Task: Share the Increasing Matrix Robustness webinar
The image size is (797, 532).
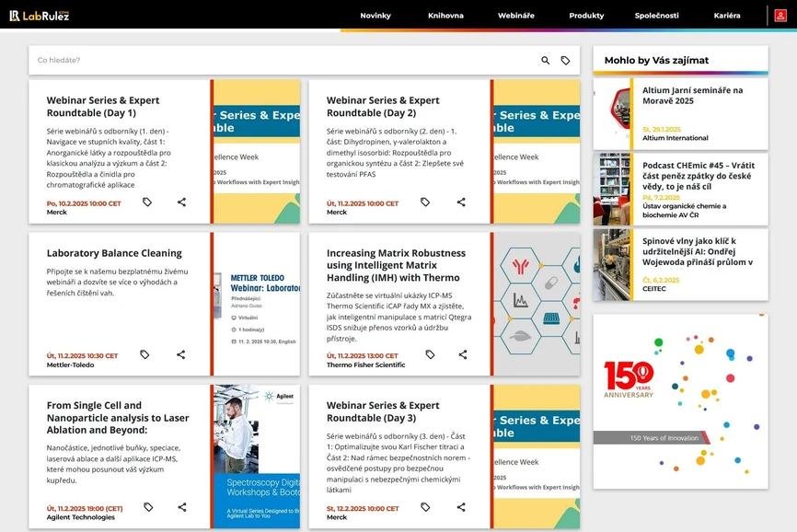Action: tap(462, 354)
